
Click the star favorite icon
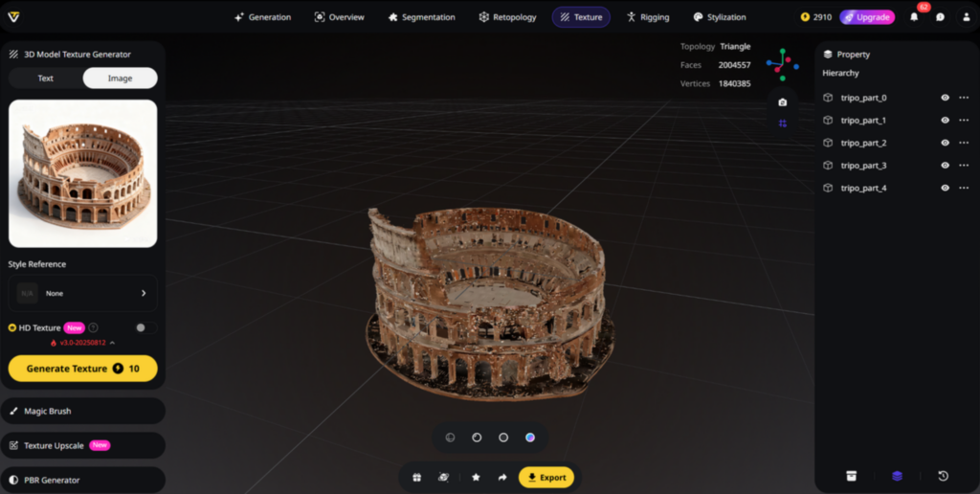[x=476, y=477]
